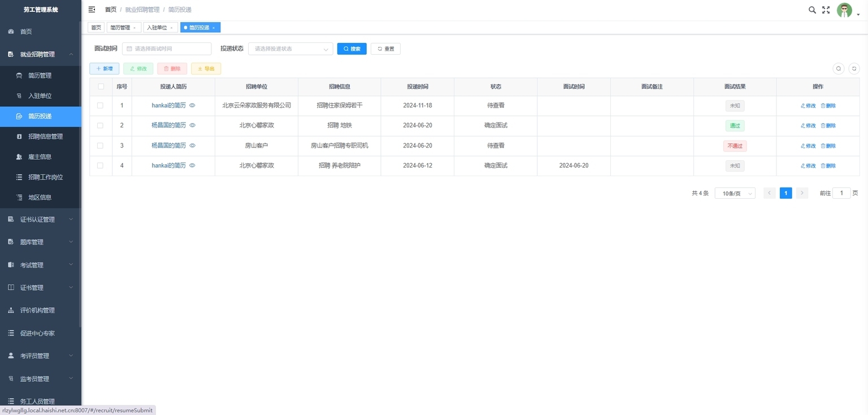The image size is (868, 415).
Task: Edit row 1 via 修改 link
Action: click(808, 106)
